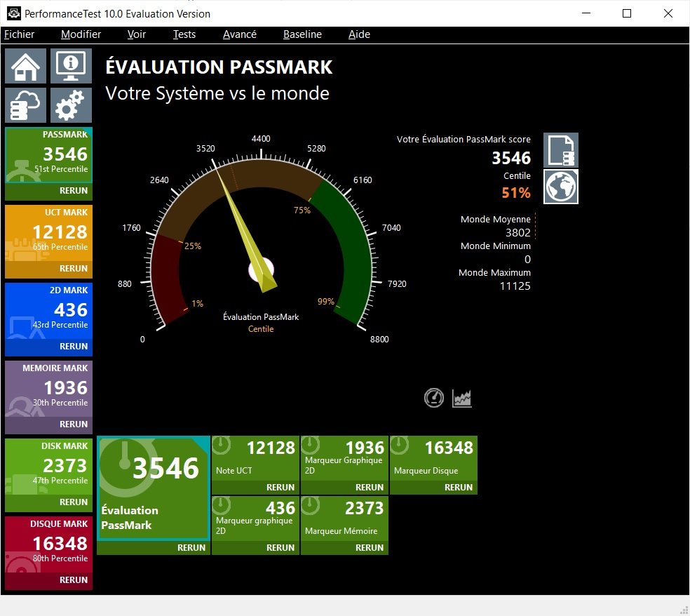Screen dimensions: 690x616
Task: Open the Fichier menu
Action: pos(19,34)
